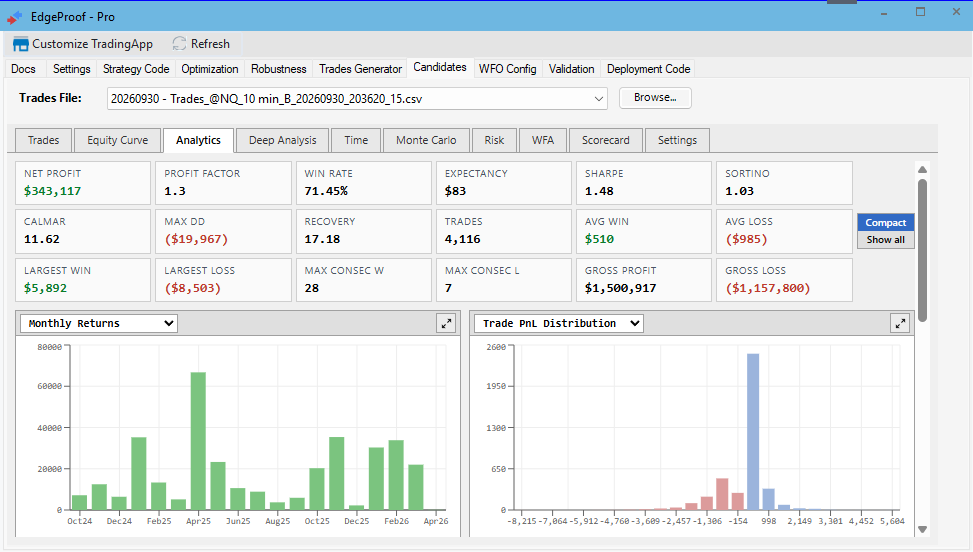The image size is (973, 552).
Task: Switch to the Robustness tab
Action: point(279,69)
